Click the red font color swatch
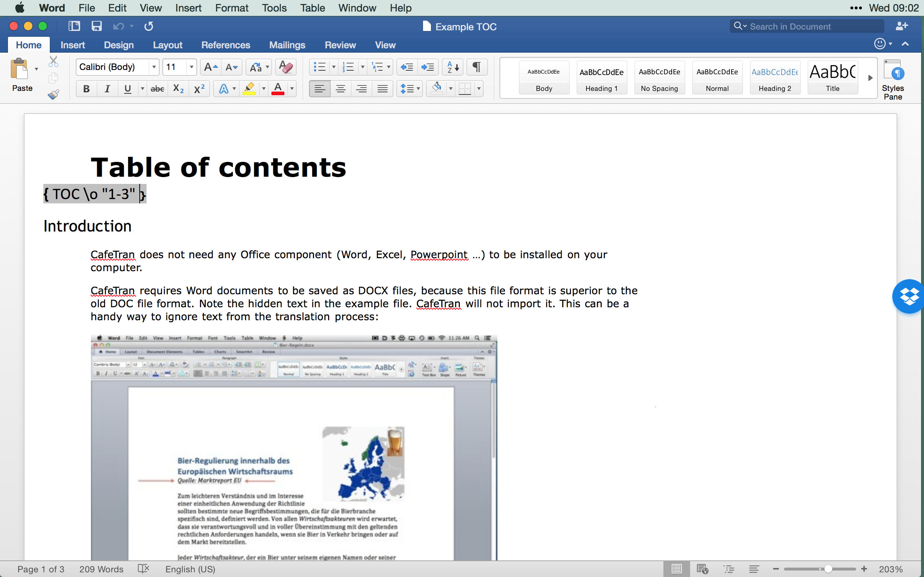The height and width of the screenshot is (577, 924). click(278, 89)
